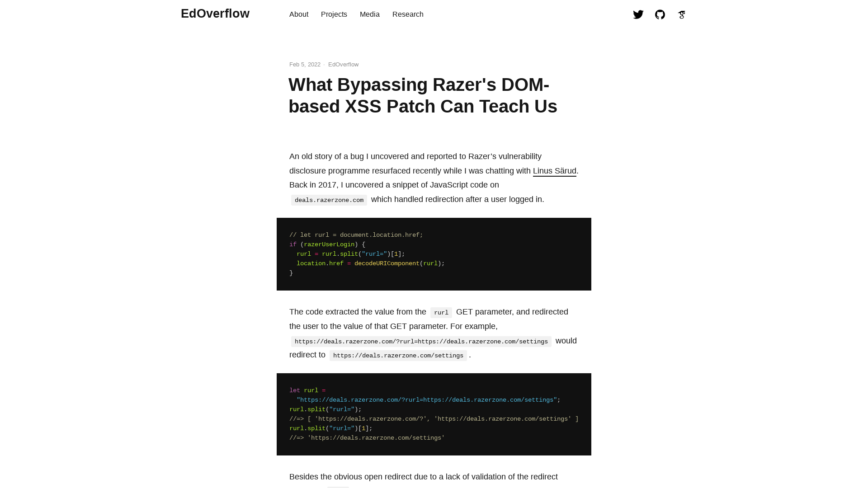
Task: Open the About menu item
Action: [299, 14]
